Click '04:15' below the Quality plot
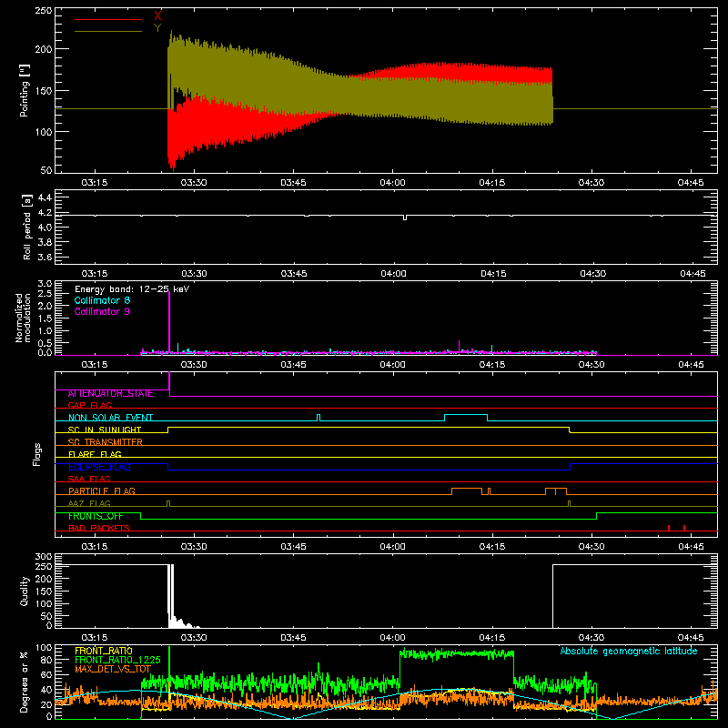Viewport: 728px width, 728px height. [x=491, y=638]
